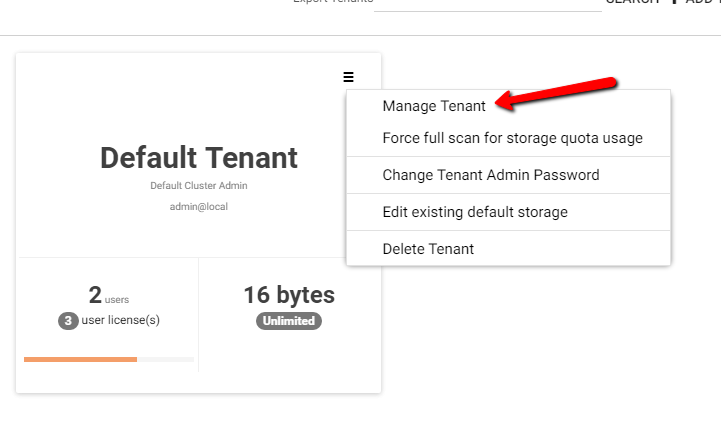Viewport: 721px width, 441px height.
Task: Choose Force full scan for storage quota usage
Action: point(512,138)
